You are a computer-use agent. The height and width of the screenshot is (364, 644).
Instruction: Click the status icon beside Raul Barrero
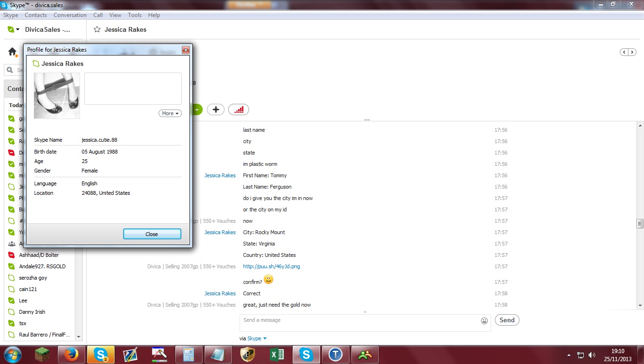pos(11,335)
